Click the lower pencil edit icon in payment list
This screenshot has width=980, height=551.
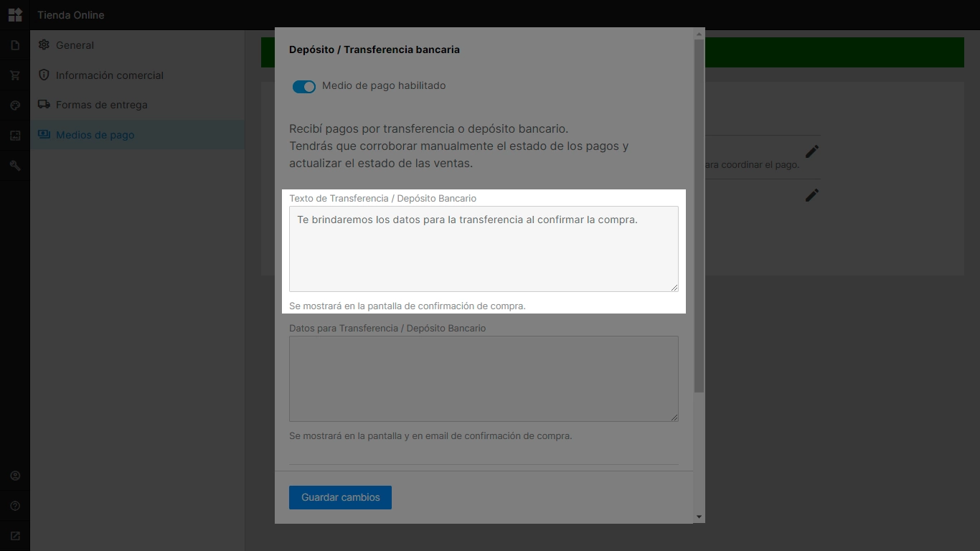coord(812,195)
